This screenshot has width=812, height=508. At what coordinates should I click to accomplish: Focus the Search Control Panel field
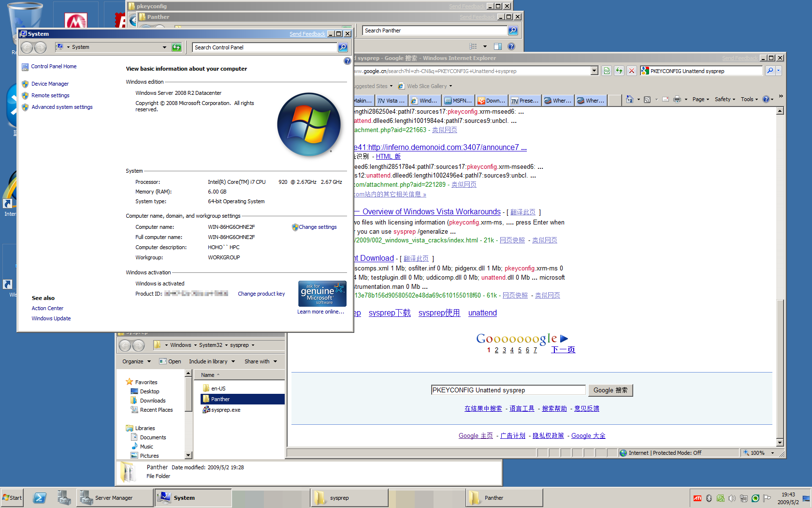(265, 47)
